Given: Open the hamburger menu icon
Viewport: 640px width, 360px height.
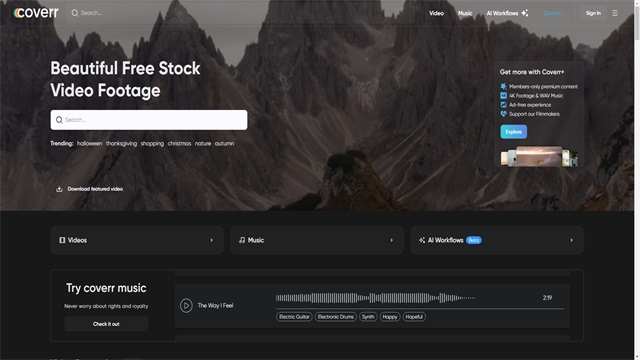Looking at the screenshot, I should (x=615, y=13).
